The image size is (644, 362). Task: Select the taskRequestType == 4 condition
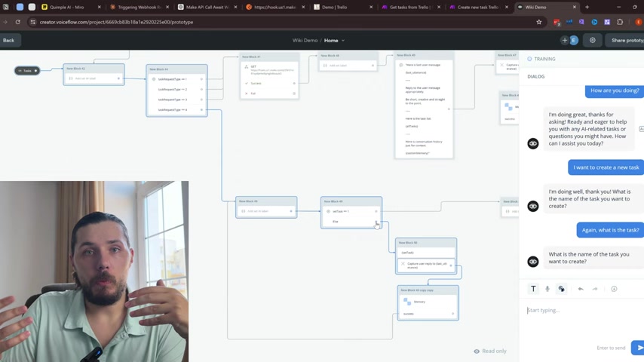tap(176, 109)
